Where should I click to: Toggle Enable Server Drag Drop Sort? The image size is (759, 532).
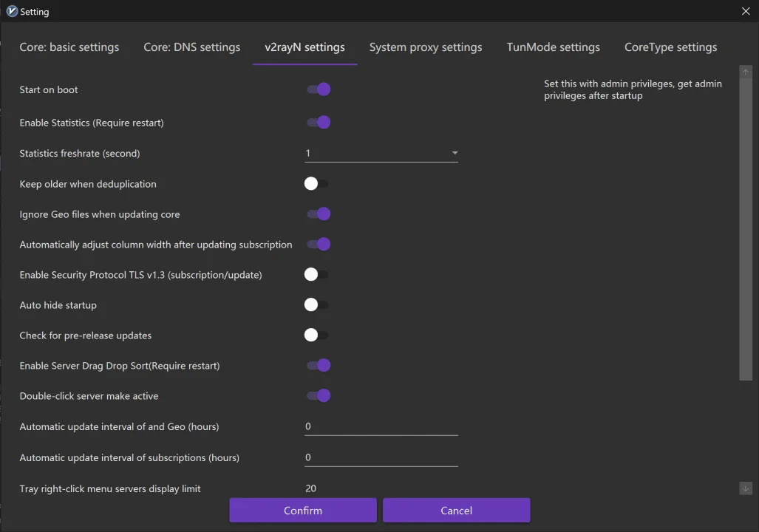tap(319, 366)
